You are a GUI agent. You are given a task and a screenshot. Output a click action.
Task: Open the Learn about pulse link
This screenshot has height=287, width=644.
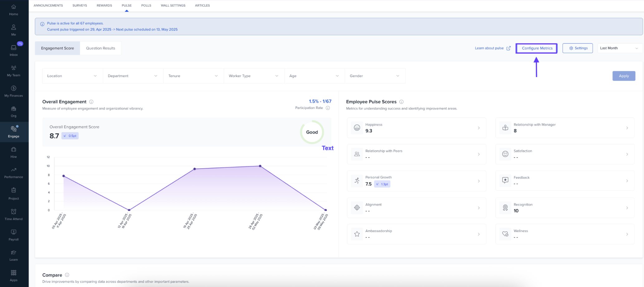(x=492, y=48)
